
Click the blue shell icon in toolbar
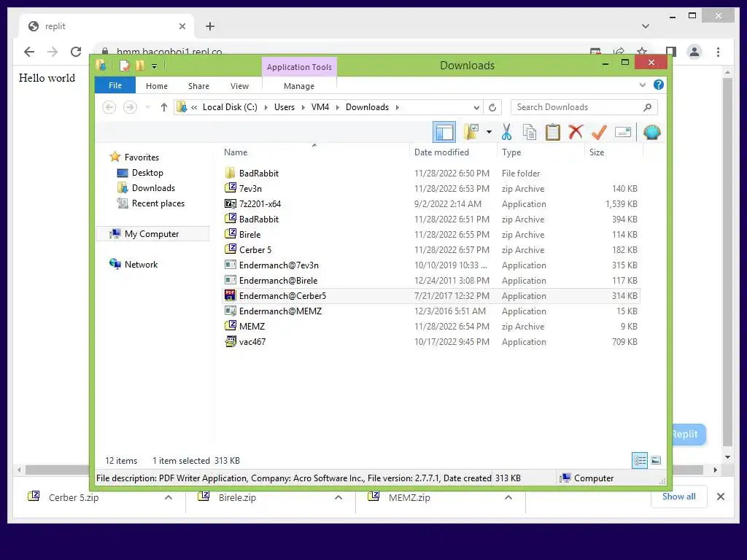651,132
